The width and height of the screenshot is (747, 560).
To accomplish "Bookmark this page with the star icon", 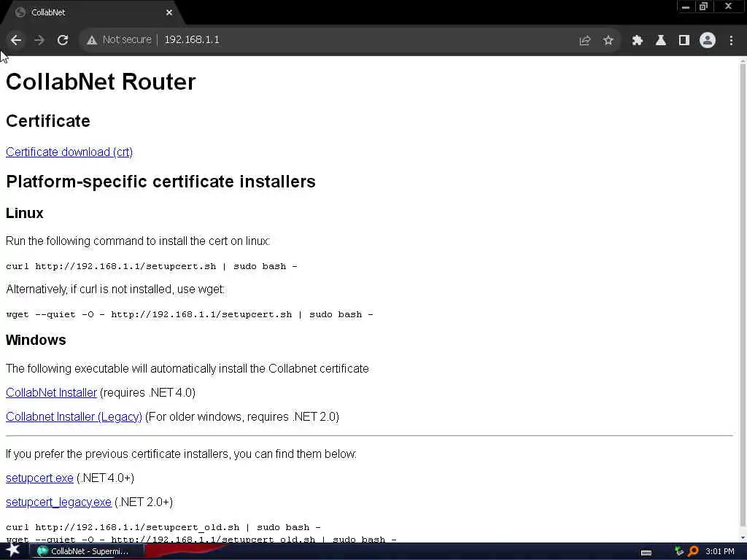I will tap(608, 41).
